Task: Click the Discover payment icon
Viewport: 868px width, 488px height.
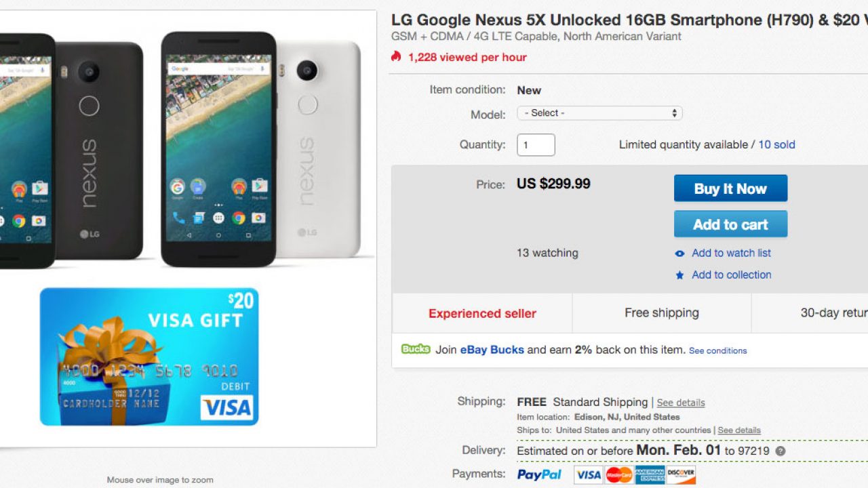Action: (x=681, y=474)
